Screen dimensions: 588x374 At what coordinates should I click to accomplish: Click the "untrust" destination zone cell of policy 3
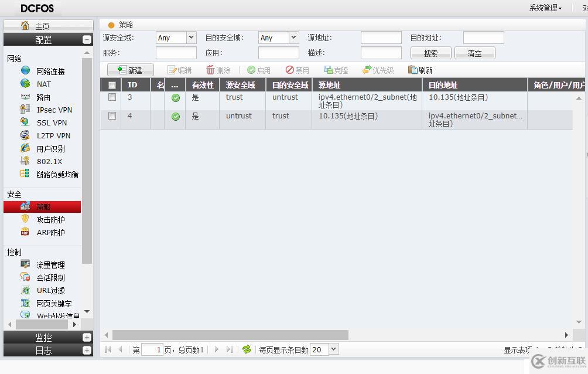click(285, 97)
